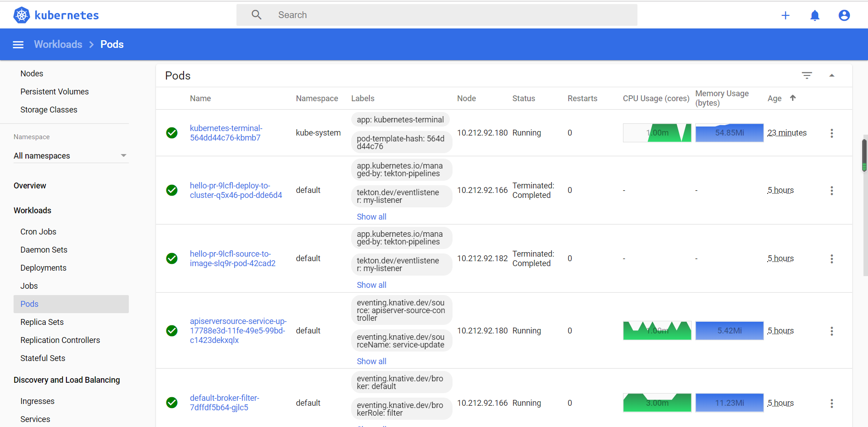The width and height of the screenshot is (868, 427).
Task: Click Age column header
Action: (x=774, y=99)
